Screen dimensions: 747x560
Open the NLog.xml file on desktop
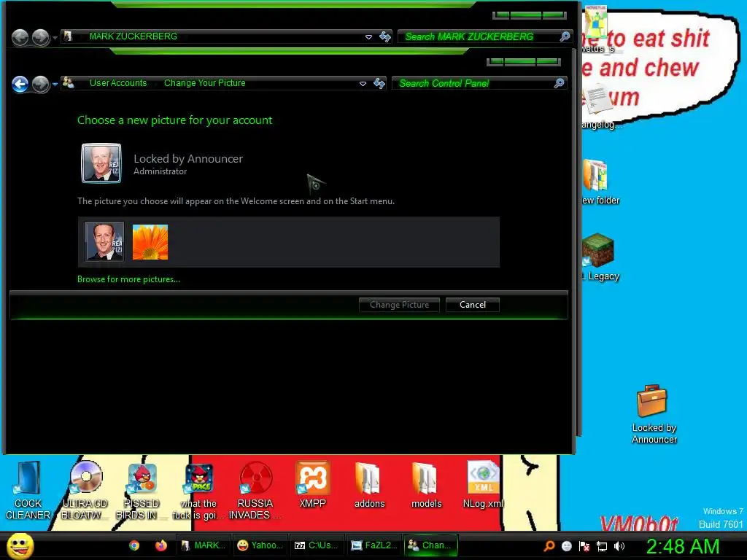click(483, 484)
